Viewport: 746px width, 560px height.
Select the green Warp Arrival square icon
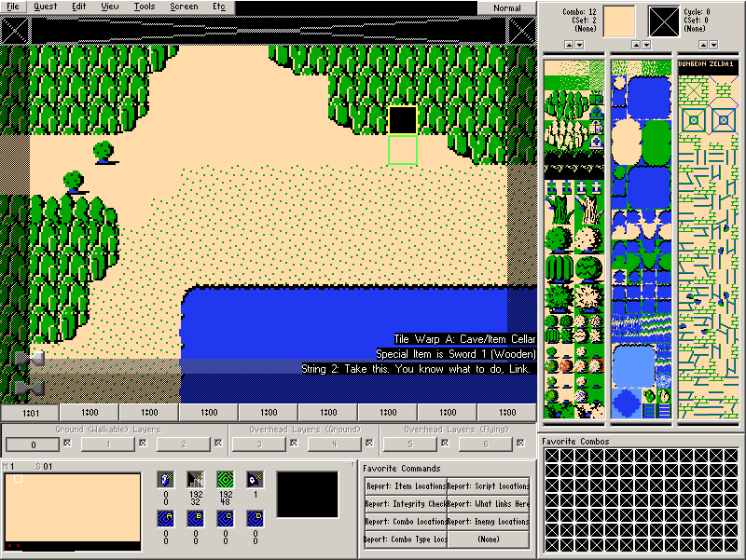coord(226,479)
